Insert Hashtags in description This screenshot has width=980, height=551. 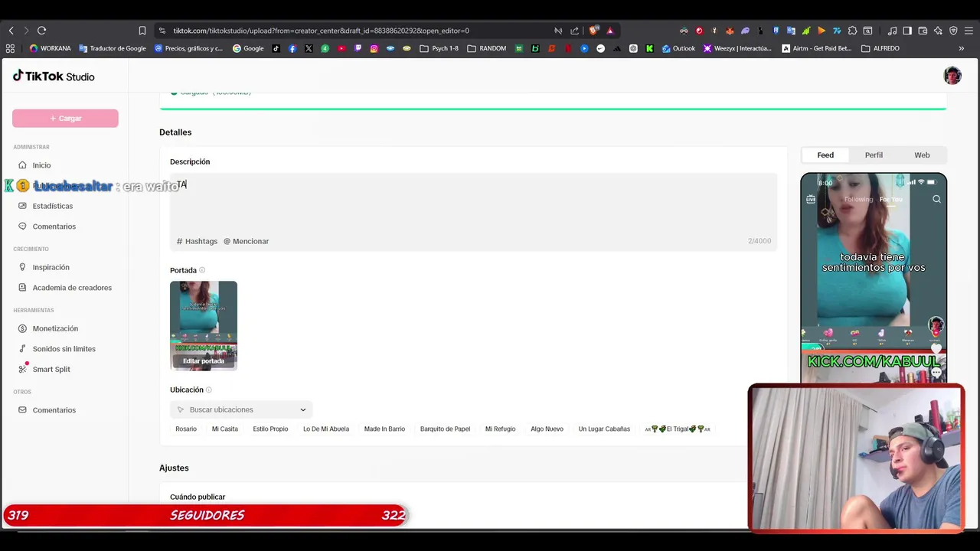click(x=197, y=241)
